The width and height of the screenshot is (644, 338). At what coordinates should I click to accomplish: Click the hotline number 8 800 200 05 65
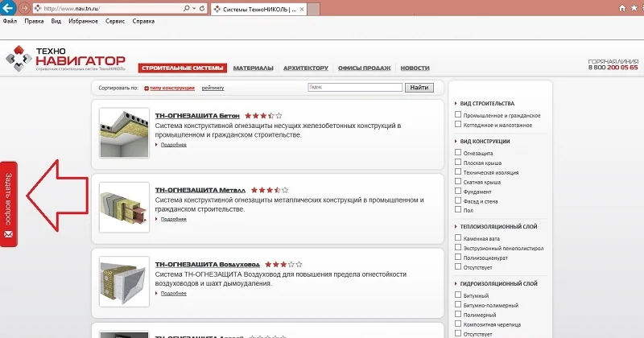coord(613,68)
